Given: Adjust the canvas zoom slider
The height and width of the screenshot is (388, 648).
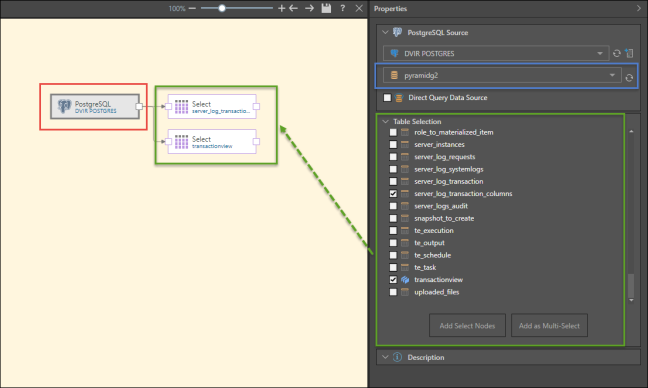Looking at the screenshot, I should (x=222, y=8).
